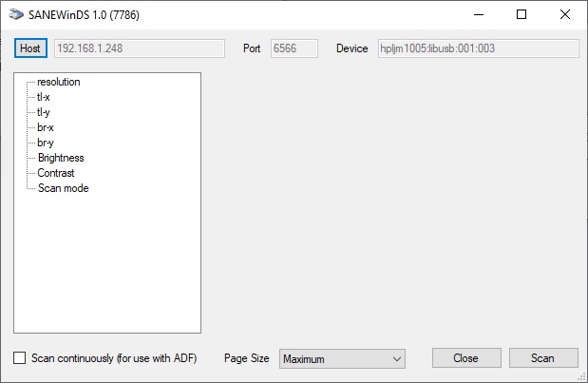The width and height of the screenshot is (588, 383).
Task: Click the SANEWinDS scanner icon in title bar
Action: tap(14, 16)
